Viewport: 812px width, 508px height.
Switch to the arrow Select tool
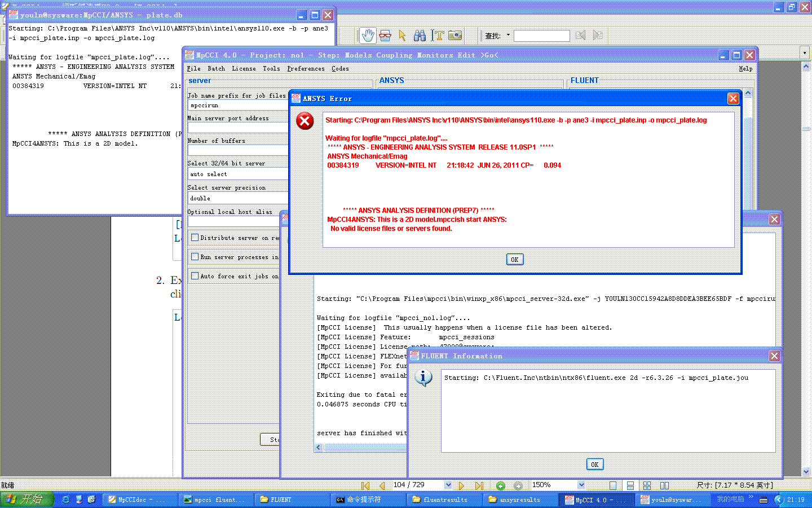click(x=401, y=35)
